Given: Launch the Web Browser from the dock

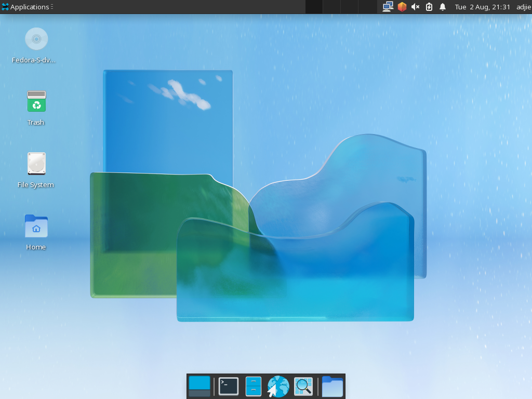Looking at the screenshot, I should coord(277,386).
